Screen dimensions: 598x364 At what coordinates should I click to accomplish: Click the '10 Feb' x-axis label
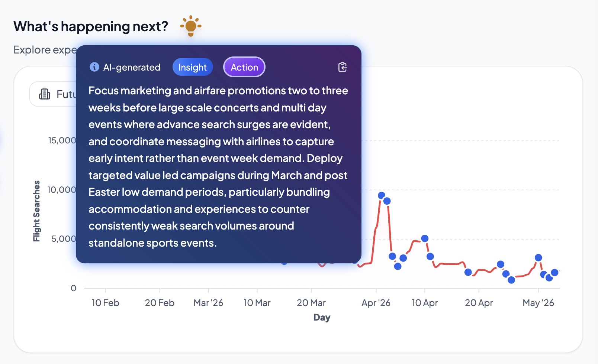point(105,303)
